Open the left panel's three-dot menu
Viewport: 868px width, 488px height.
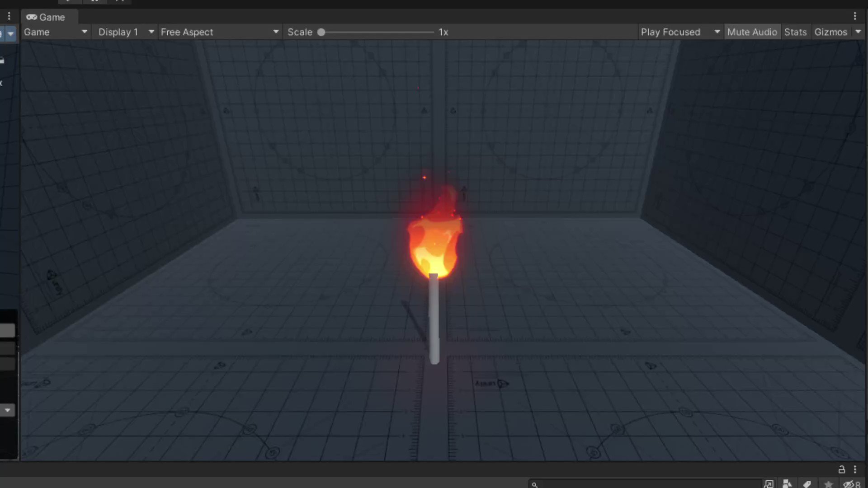[9, 16]
